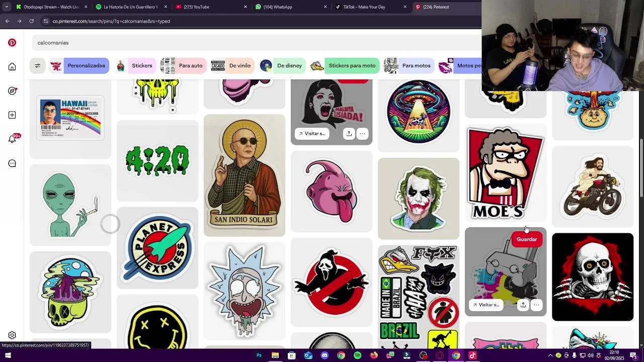
Task: Go forward in browser history
Action: (x=19, y=21)
